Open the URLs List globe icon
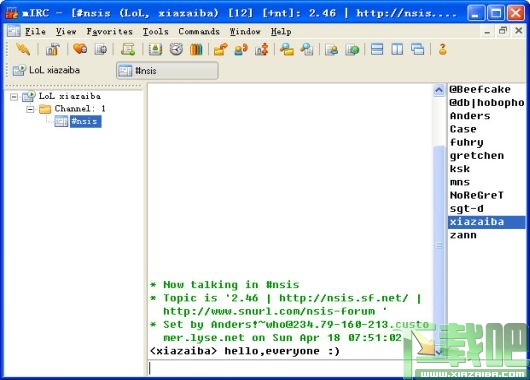The width and height of the screenshot is (530, 380). coord(352,50)
